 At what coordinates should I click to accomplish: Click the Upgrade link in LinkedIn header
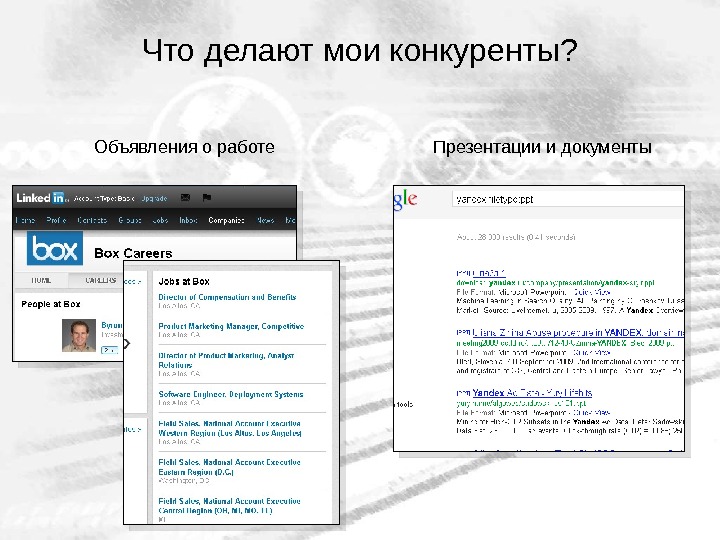coord(154,198)
